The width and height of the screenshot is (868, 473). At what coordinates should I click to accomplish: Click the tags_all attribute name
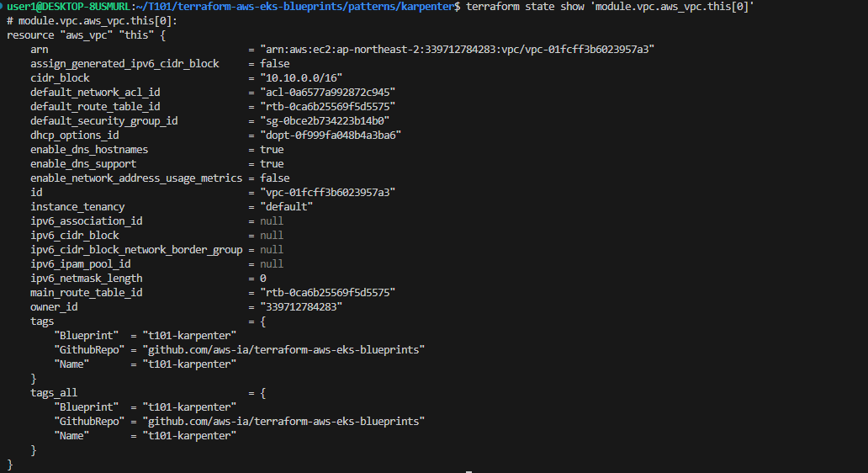click(54, 393)
